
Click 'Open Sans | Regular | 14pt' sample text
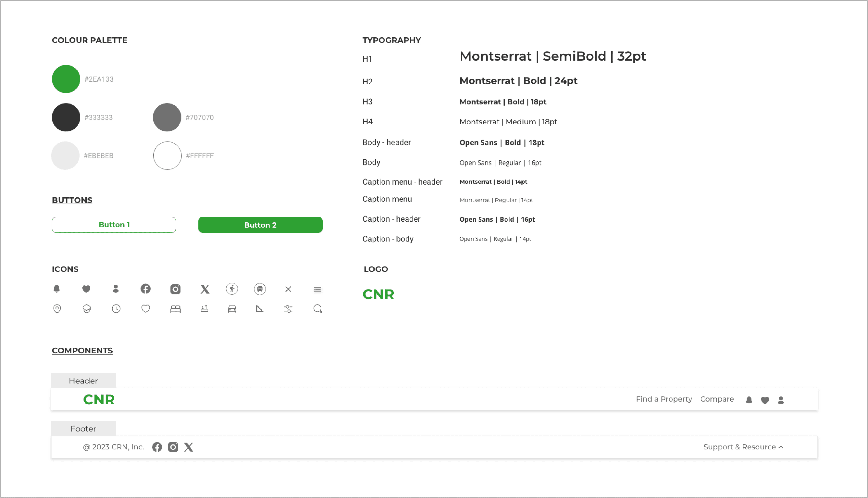tap(495, 239)
